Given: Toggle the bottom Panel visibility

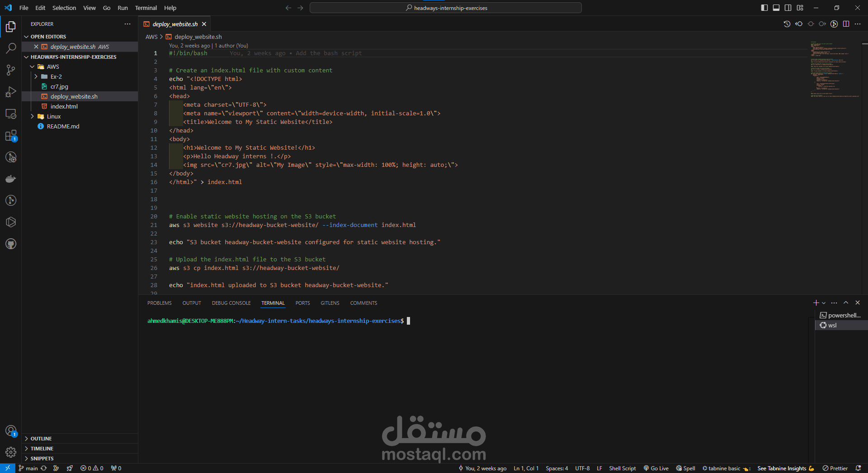Looking at the screenshot, I should coord(776,8).
